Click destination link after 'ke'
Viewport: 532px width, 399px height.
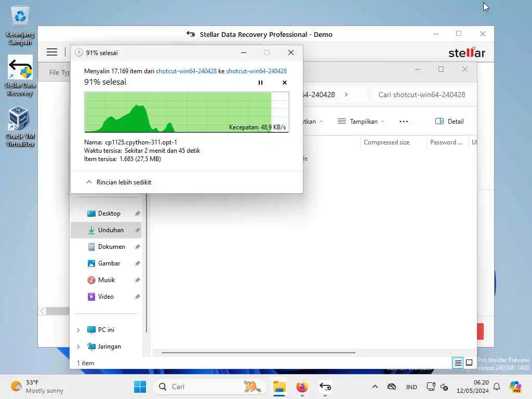[256, 71]
